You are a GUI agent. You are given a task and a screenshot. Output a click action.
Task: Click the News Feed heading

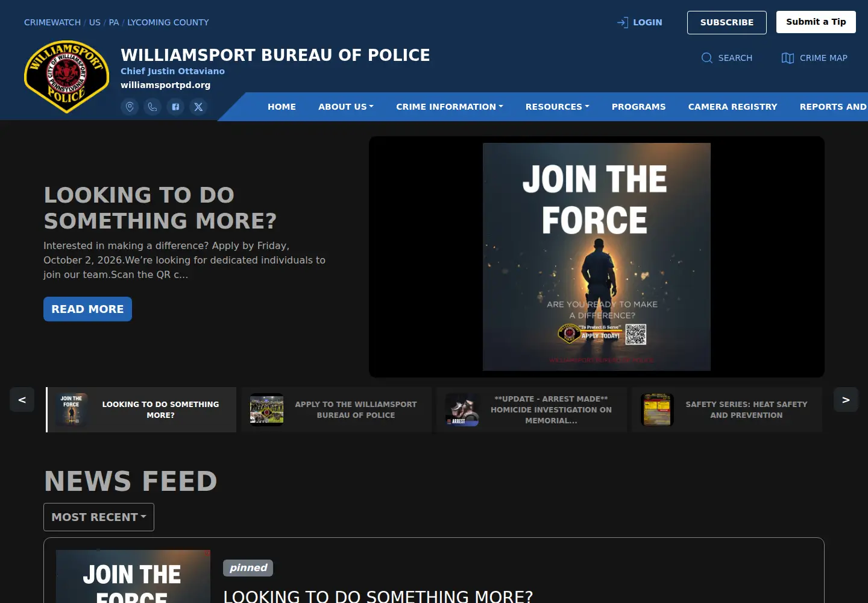point(131,481)
